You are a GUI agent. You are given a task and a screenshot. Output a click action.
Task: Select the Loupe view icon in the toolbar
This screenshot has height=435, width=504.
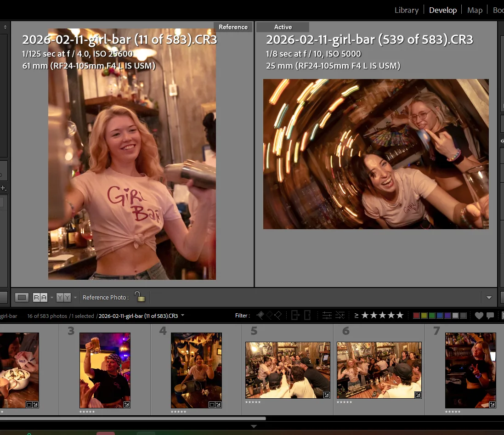22,297
